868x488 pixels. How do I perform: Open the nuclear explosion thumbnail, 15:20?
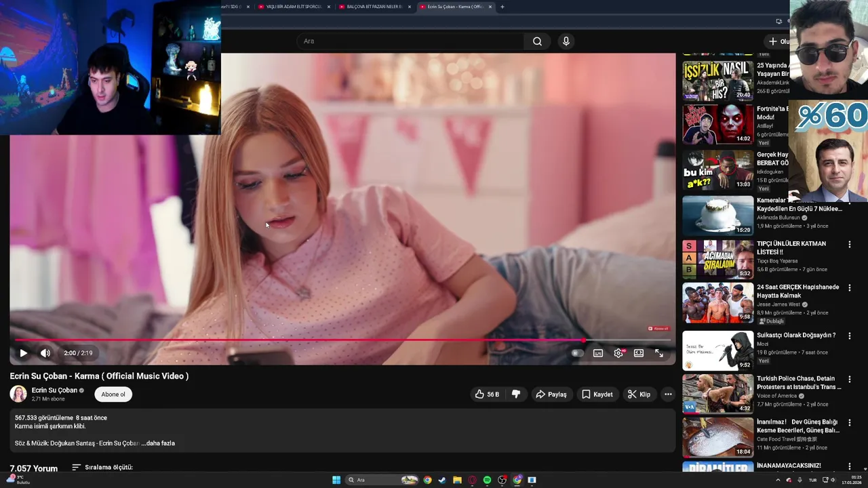pyautogui.click(x=717, y=216)
